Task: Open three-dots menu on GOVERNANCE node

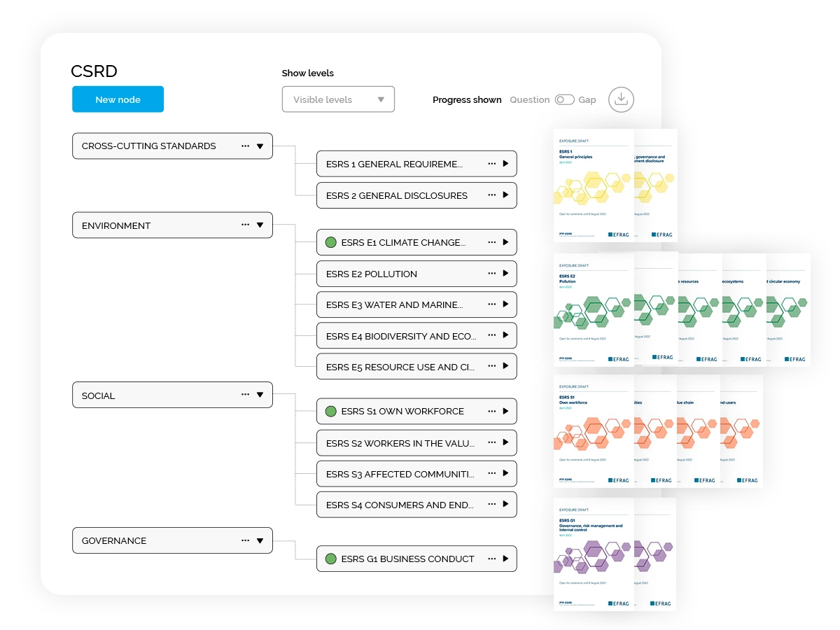Action: (245, 540)
